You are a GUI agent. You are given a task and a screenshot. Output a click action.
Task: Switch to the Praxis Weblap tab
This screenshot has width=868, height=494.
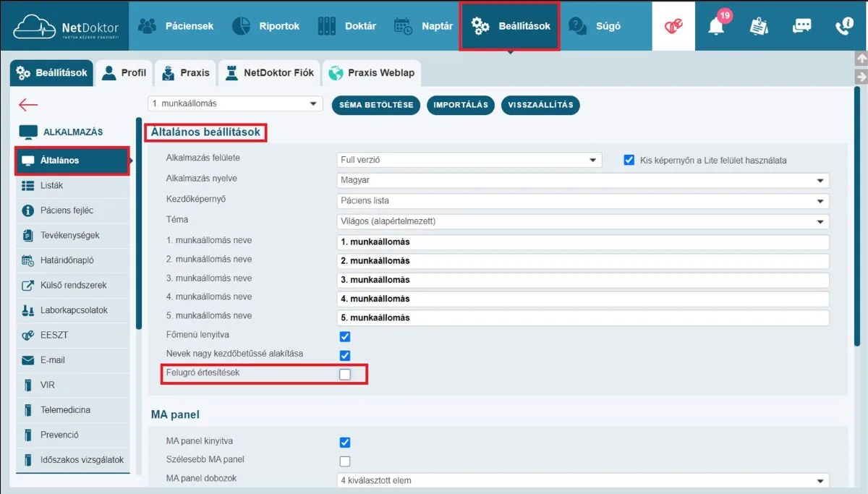(x=372, y=73)
